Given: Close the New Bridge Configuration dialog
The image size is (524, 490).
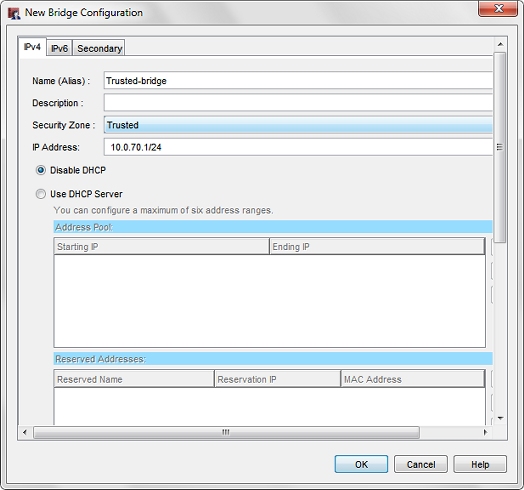Looking at the screenshot, I should coord(498,8).
